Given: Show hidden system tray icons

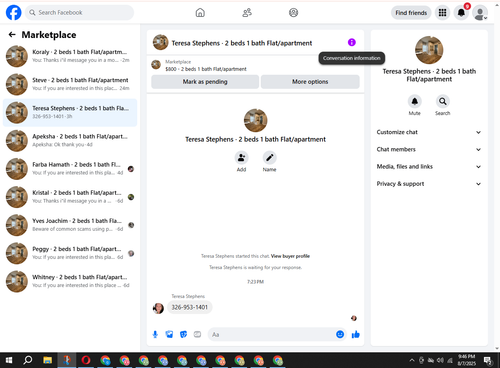Looking at the screenshot, I should coord(412,360).
